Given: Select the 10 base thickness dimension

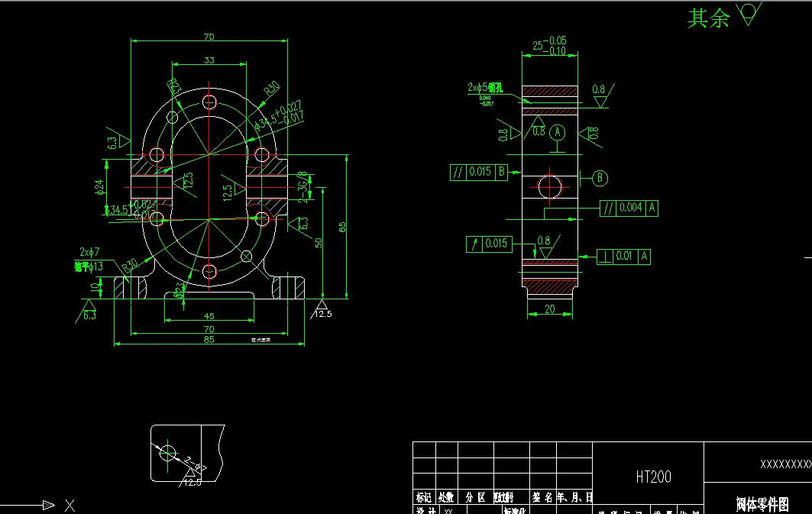Looking at the screenshot, I should pyautogui.click(x=95, y=287).
